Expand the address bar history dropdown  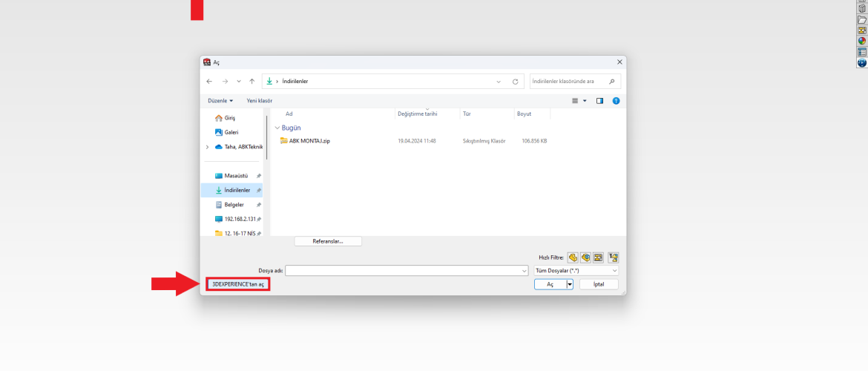click(499, 82)
